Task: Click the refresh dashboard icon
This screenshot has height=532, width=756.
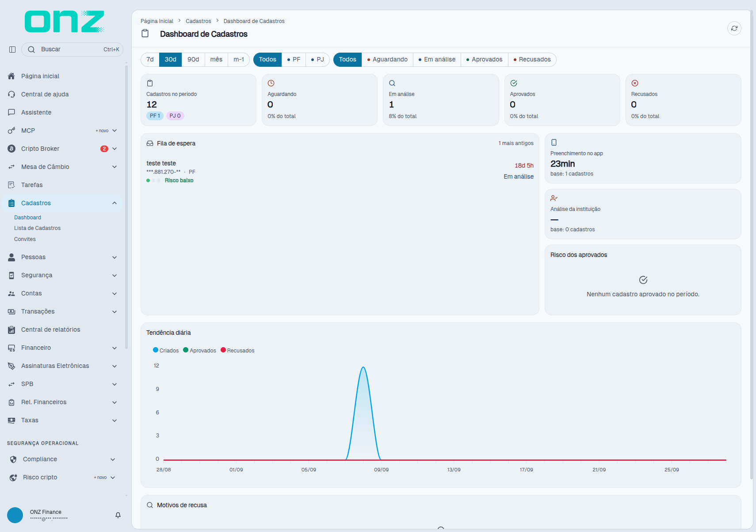Action: [x=734, y=28]
